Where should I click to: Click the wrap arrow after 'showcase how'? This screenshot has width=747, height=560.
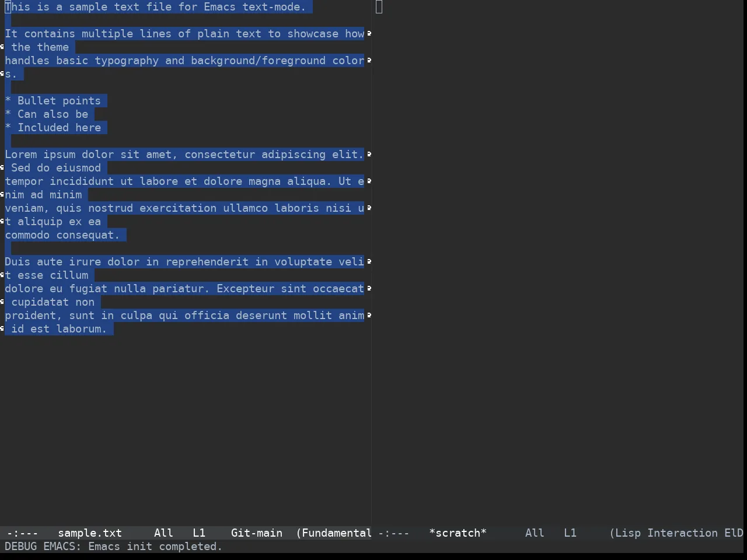click(x=369, y=33)
